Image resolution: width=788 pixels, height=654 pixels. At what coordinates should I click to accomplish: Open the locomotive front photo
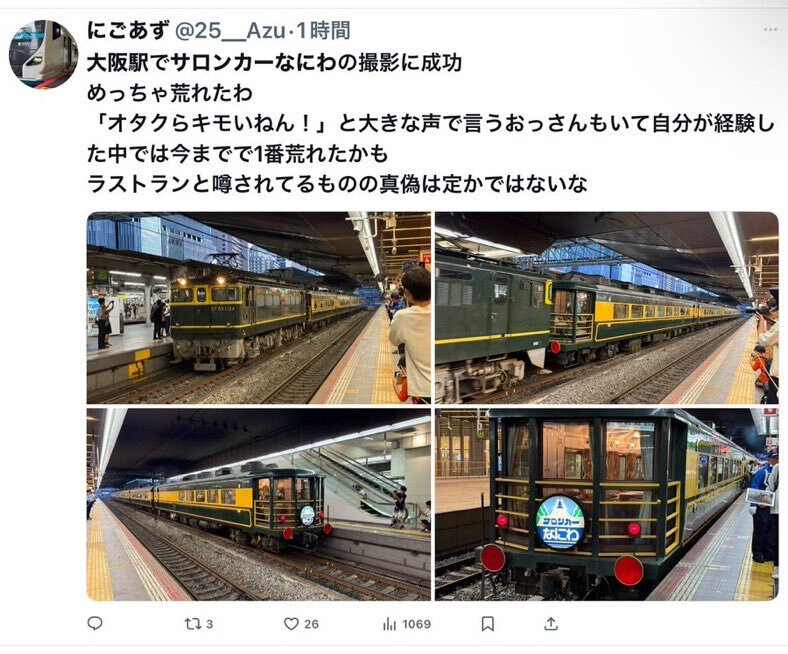259,308
